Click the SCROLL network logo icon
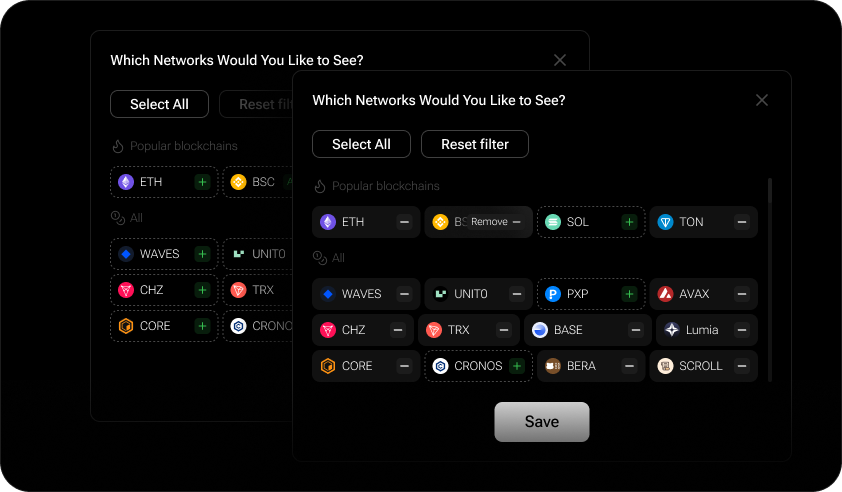Image resolution: width=842 pixels, height=492 pixels. coord(665,366)
